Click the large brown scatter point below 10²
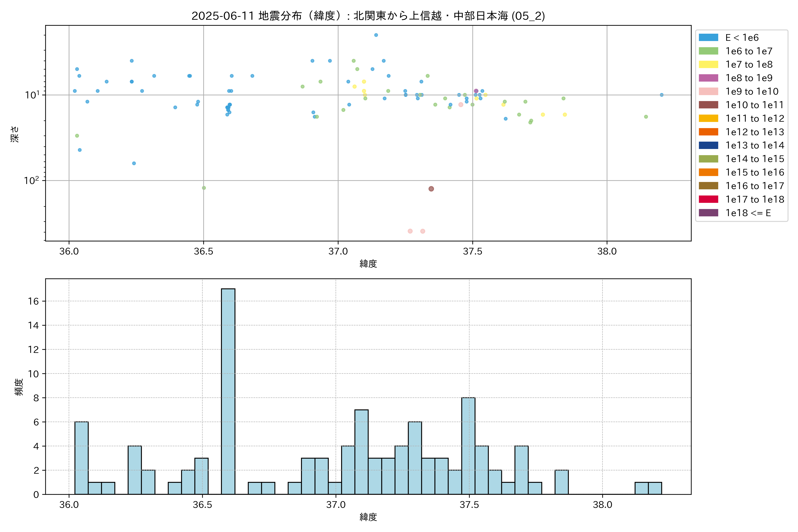 coord(431,189)
